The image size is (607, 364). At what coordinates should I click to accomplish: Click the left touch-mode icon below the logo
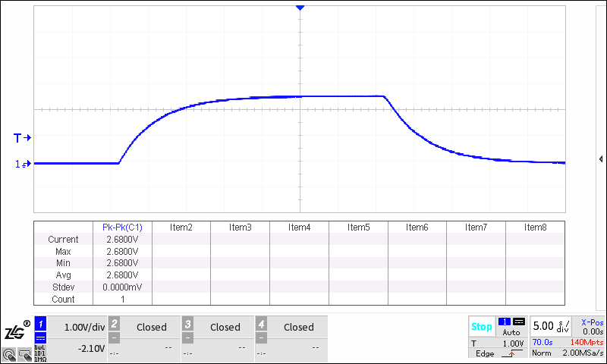click(x=9, y=353)
